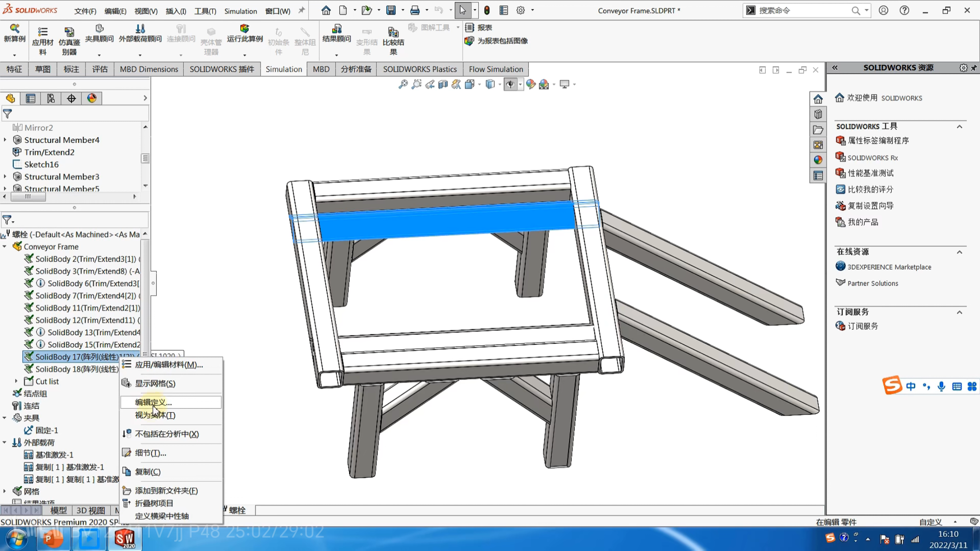980x551 pixels.
Task: Open the ConfigurationManager tab icon
Action: click(x=51, y=98)
